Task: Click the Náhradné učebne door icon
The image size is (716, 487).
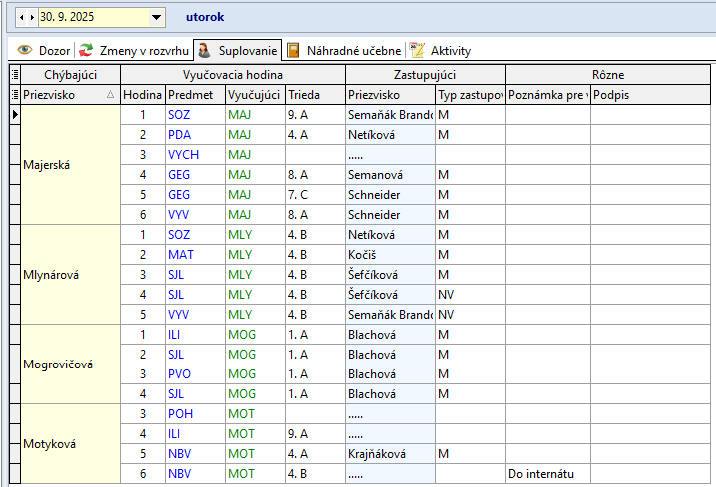Action: click(294, 50)
